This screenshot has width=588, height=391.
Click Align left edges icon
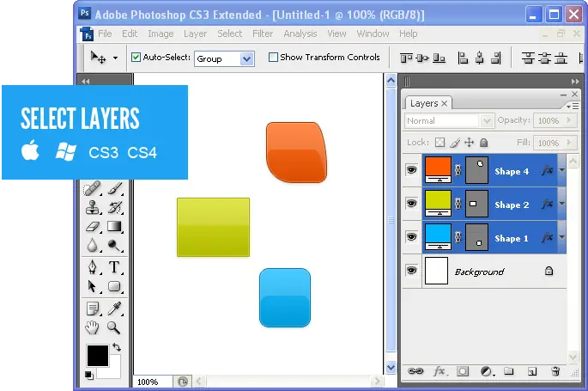[464, 58]
